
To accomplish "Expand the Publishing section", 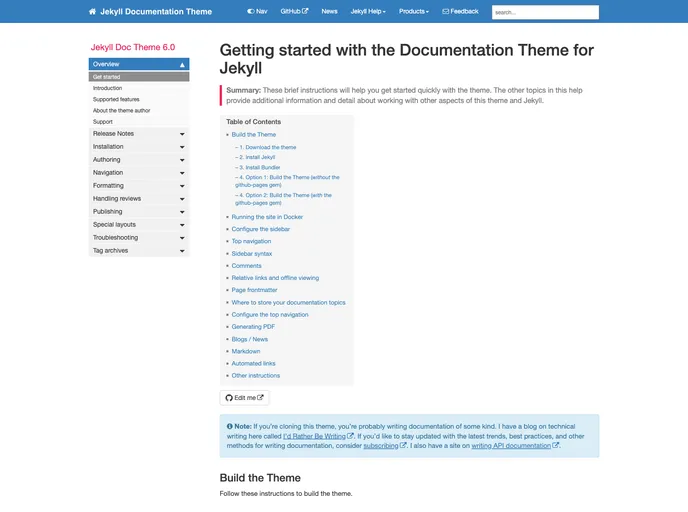I will (139, 211).
